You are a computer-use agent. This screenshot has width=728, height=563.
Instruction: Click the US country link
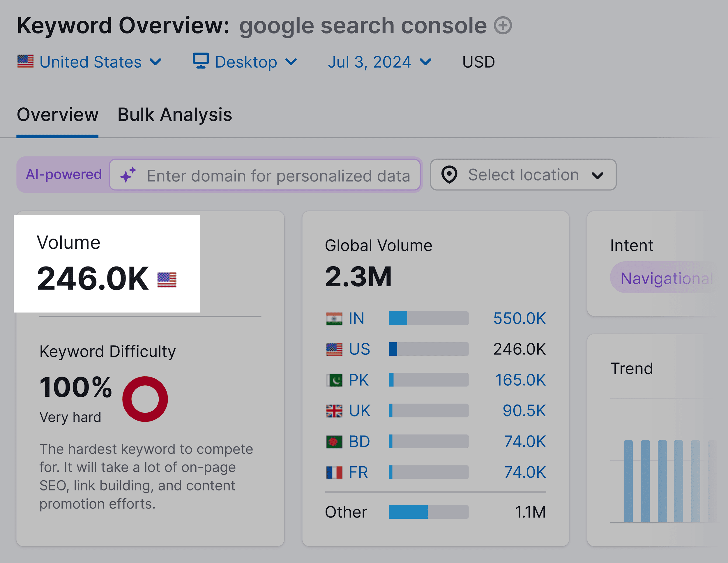click(x=359, y=349)
